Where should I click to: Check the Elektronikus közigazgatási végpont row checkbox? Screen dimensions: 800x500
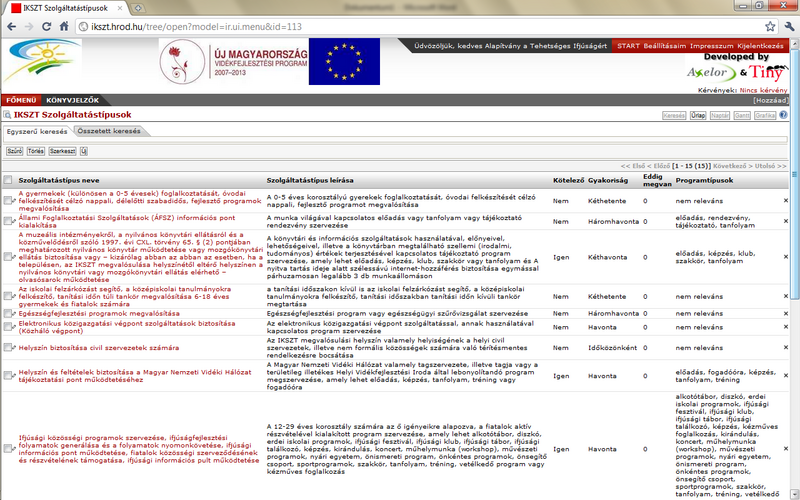point(7,327)
